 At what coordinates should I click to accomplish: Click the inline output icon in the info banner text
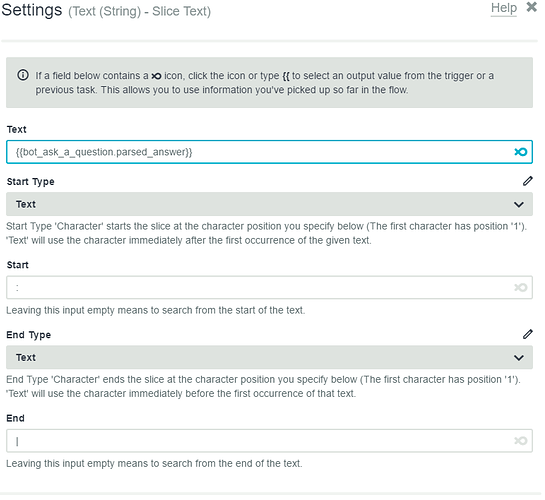coord(156,76)
